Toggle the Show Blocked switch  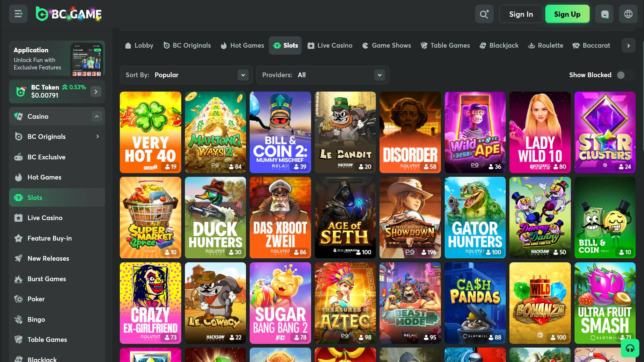click(623, 75)
